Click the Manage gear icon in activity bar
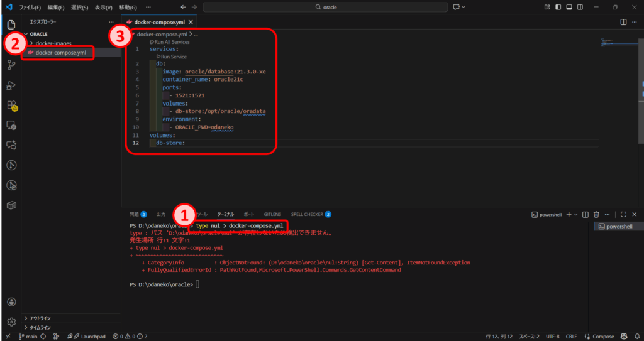 [x=11, y=322]
